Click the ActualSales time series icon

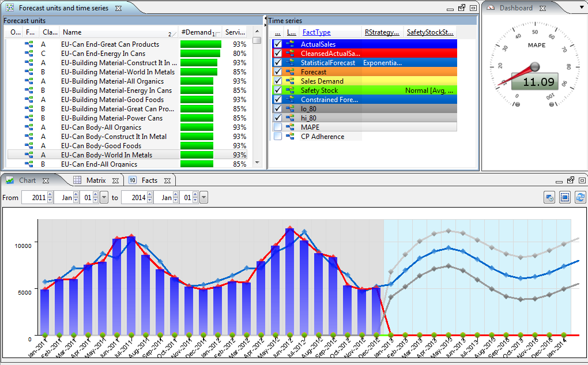pyautogui.click(x=290, y=44)
